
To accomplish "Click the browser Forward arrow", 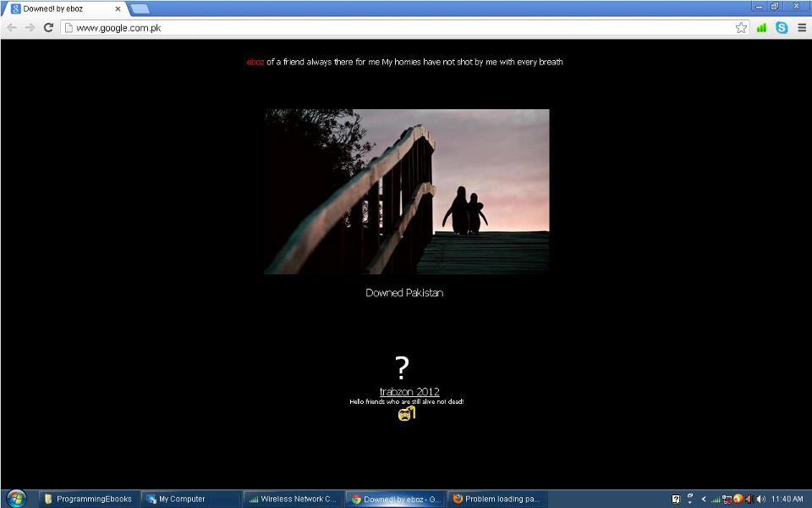I will (30, 27).
